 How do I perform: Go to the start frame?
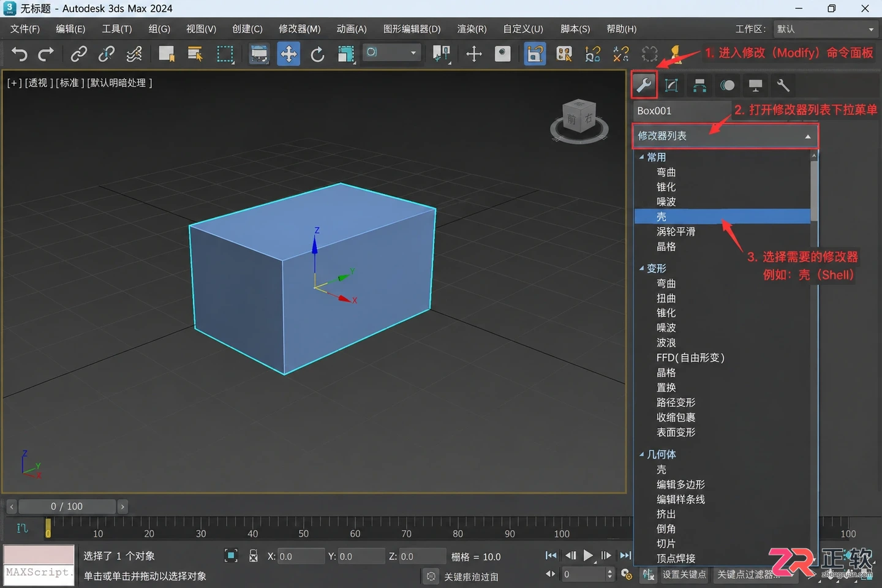tap(551, 556)
